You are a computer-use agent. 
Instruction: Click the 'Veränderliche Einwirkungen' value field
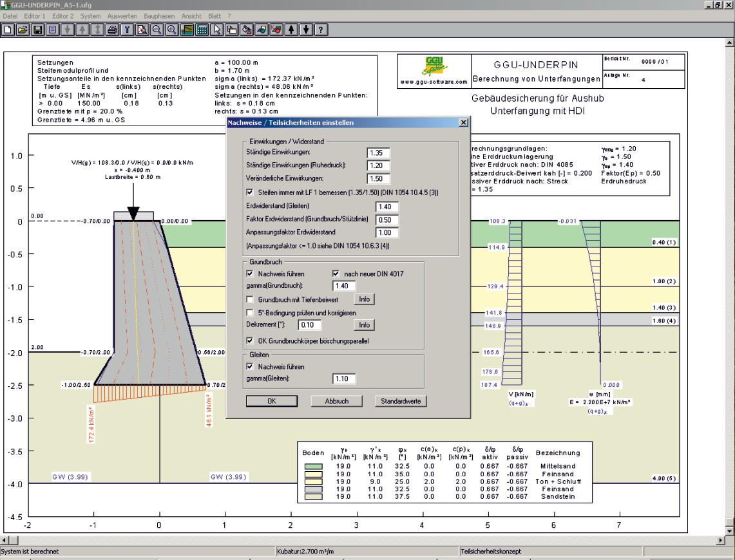coord(378,179)
